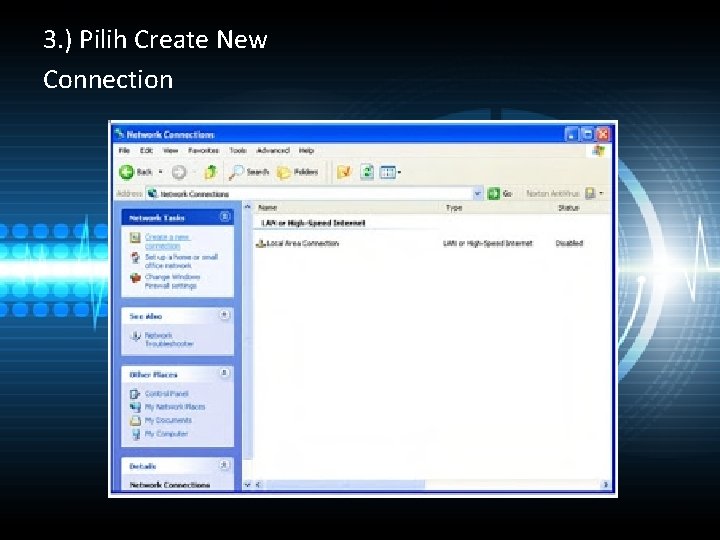This screenshot has width=720, height=540.
Task: Click the Control Panel icon
Action: (x=135, y=394)
